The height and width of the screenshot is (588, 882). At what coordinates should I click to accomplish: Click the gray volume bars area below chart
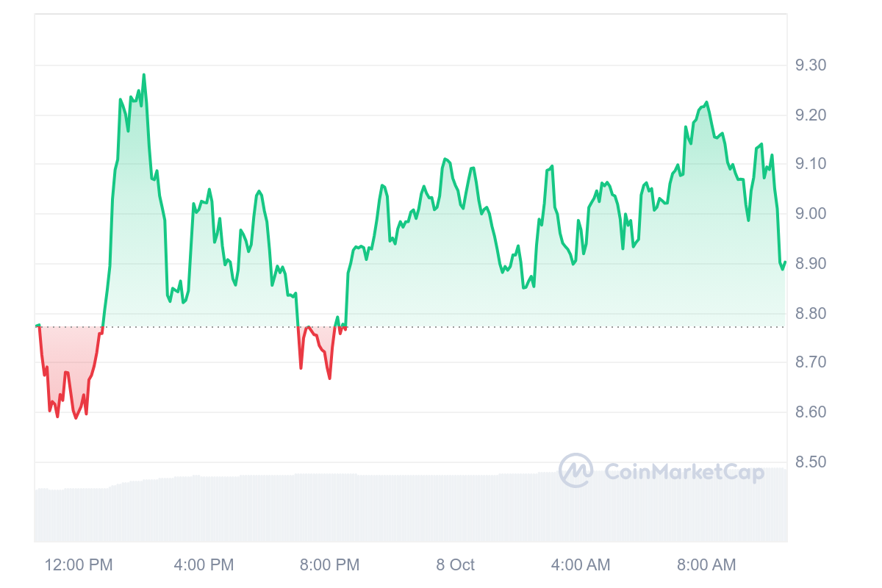pyautogui.click(x=411, y=507)
